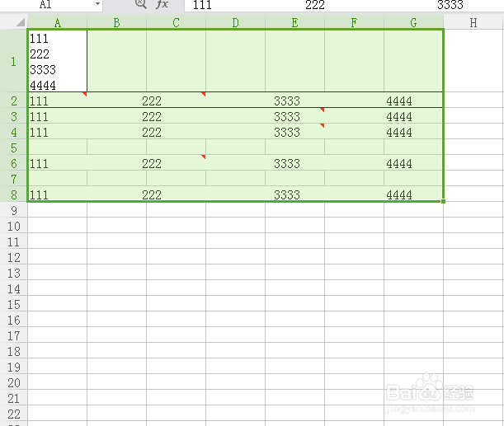The width and height of the screenshot is (504, 426).
Task: Click cell A1 with multi-line text
Action: click(x=58, y=61)
